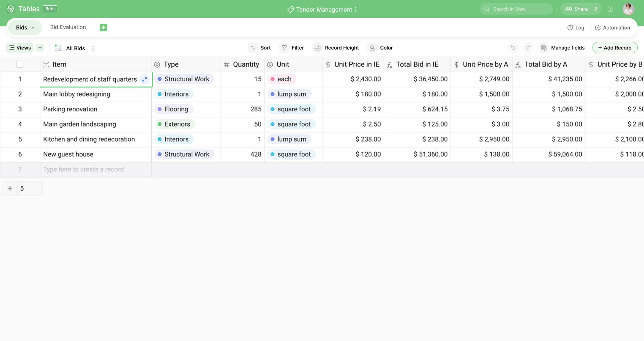Screen dimensions: 644x341
Task: Expand the Bids table dropdown arrow
Action: [33, 28]
